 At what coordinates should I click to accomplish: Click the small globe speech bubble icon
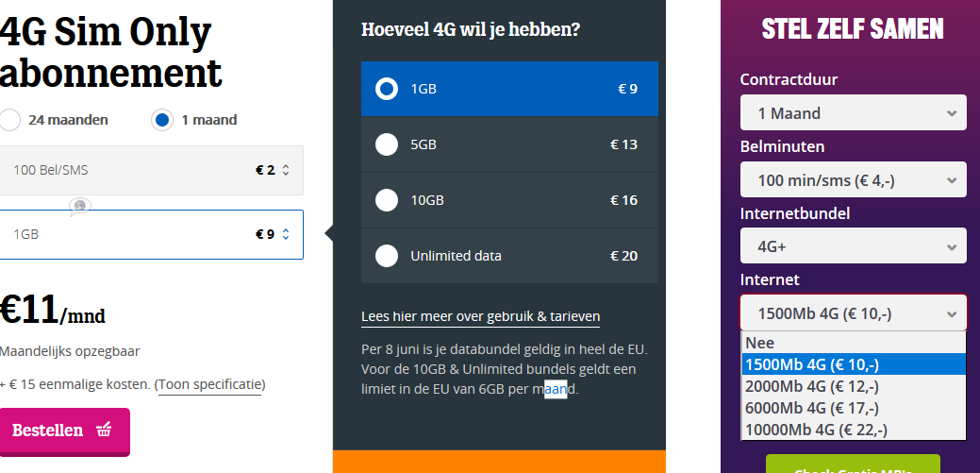[80, 207]
